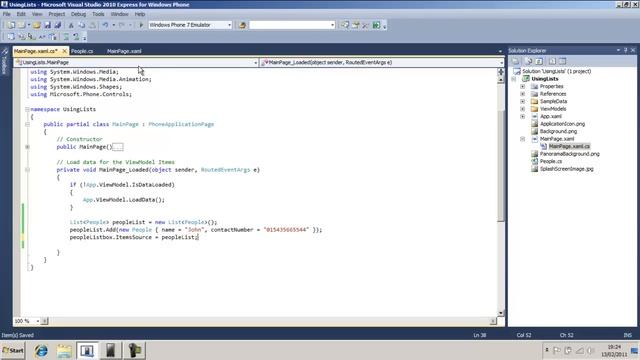This screenshot has height=360, width=640.
Task: Click Solution Explorer Show All Files icon
Action: 529,61
